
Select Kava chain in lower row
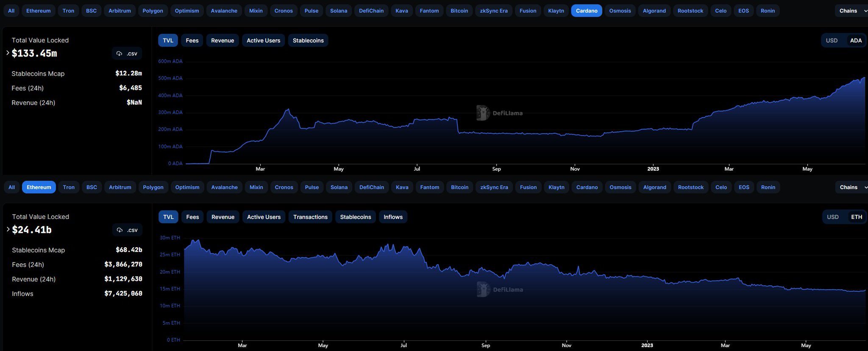(402, 187)
